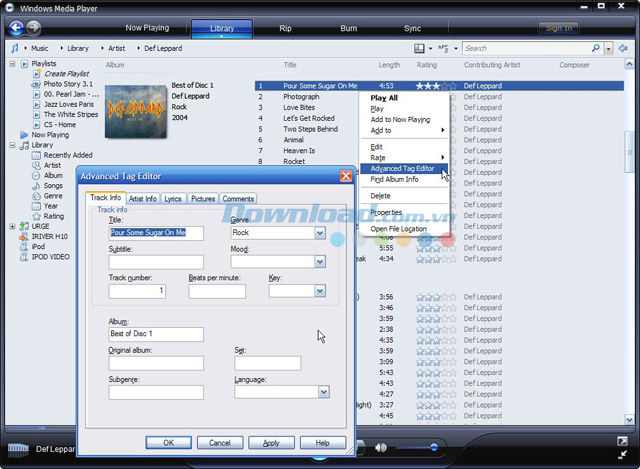Open the view options icon
This screenshot has width=640, height=469.
click(x=443, y=49)
